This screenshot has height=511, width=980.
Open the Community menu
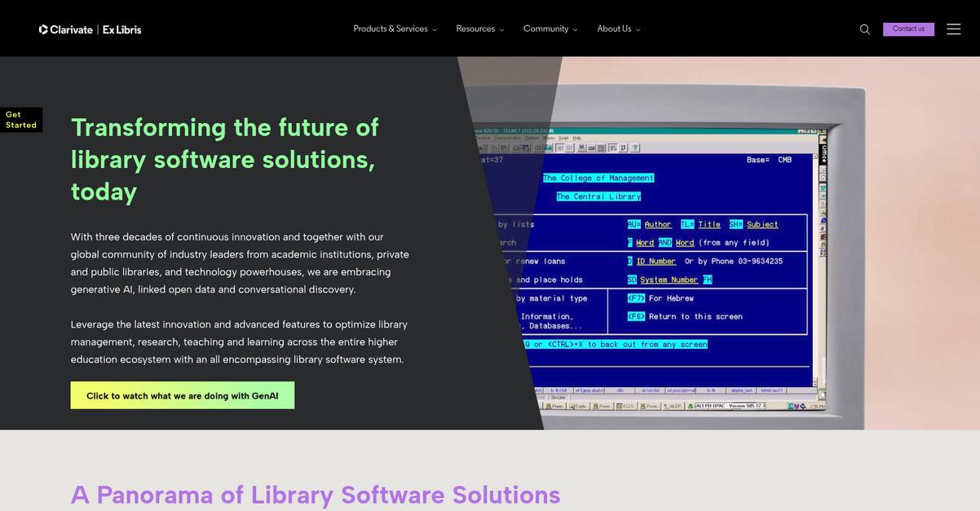[x=546, y=29]
